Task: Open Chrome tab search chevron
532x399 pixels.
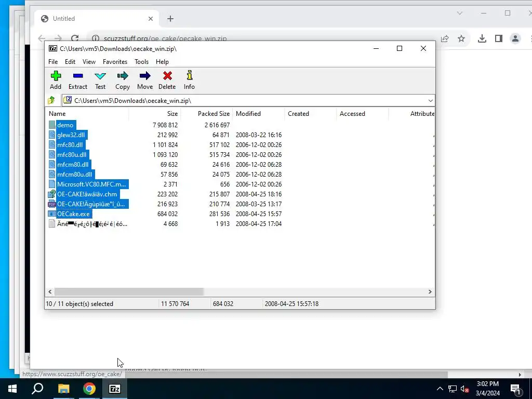Action: click(x=459, y=13)
